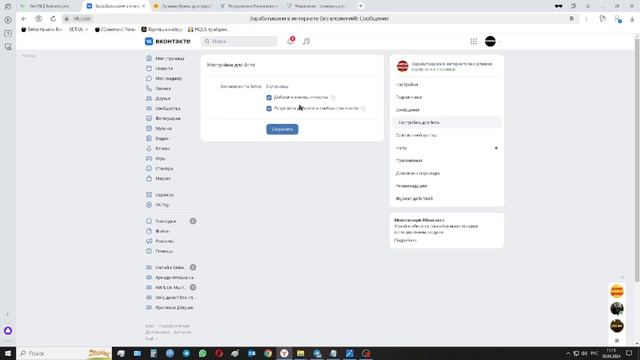The image size is (640, 360).
Task: Open Money transfers item in community menu
Action: point(447,173)
